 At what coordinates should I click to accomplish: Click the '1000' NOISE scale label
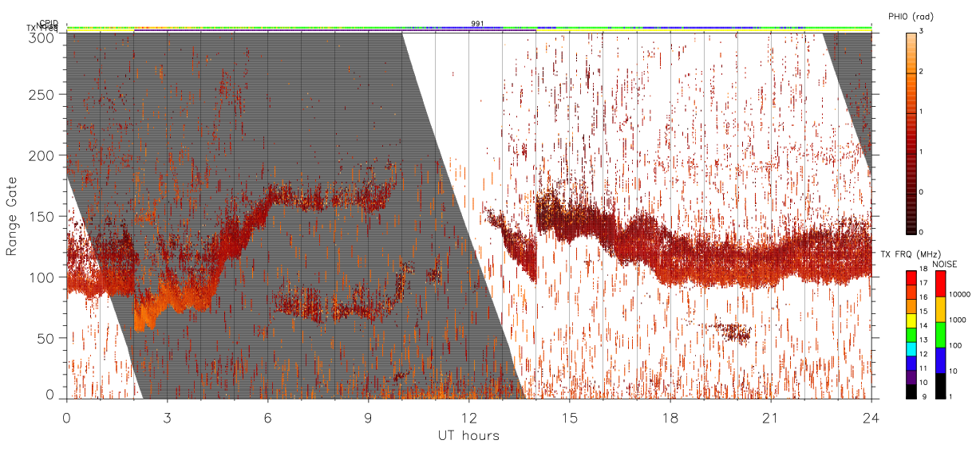coord(957,320)
